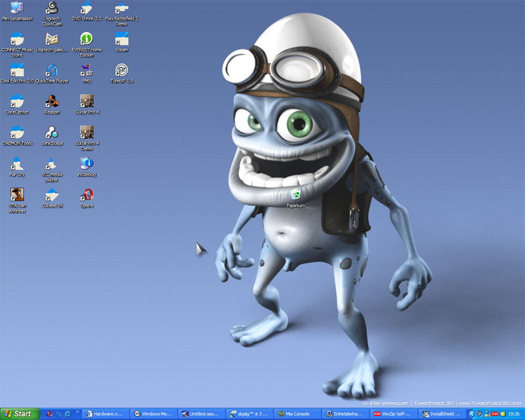Select the Papirkurv recycle bin

click(296, 198)
